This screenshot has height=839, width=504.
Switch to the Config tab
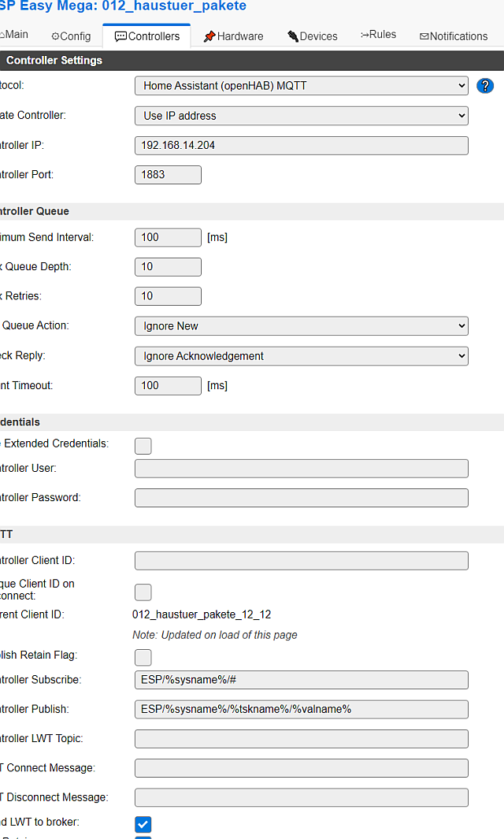[71, 36]
